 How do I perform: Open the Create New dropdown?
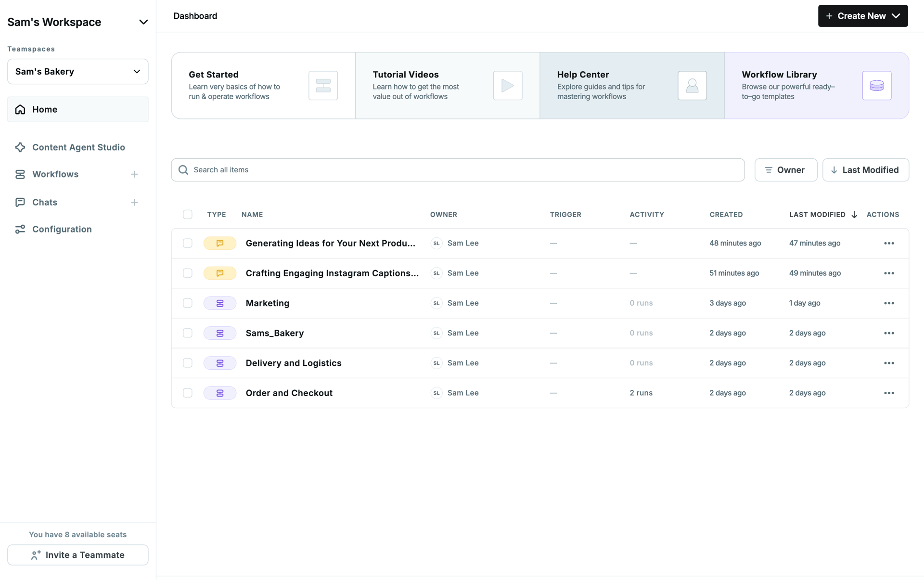pyautogui.click(x=862, y=16)
